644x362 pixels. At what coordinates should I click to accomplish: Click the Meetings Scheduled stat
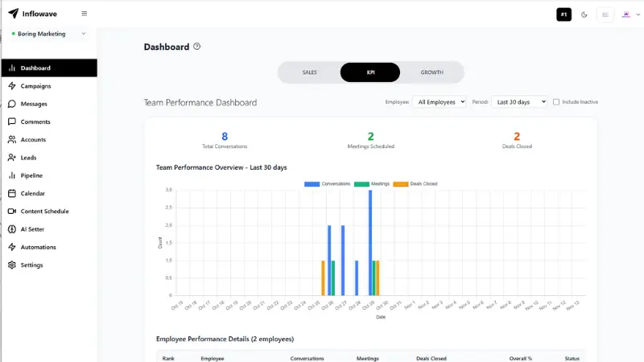pyautogui.click(x=370, y=140)
